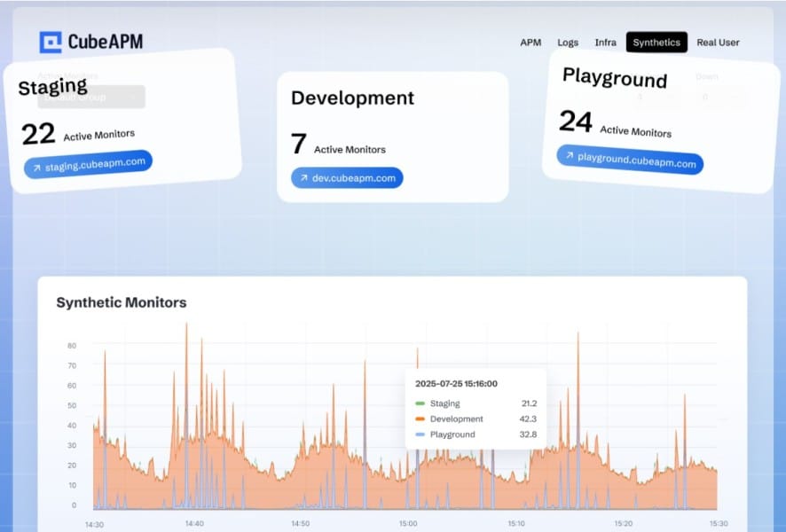Click the external-link arrow on dev.cubeapm.com

(x=303, y=177)
